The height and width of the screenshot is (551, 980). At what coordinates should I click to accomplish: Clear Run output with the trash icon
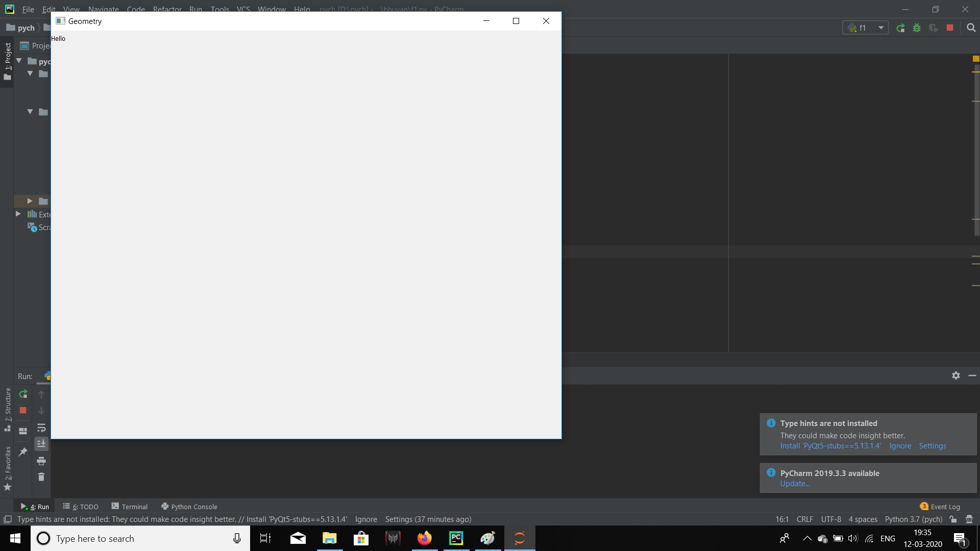(x=41, y=477)
